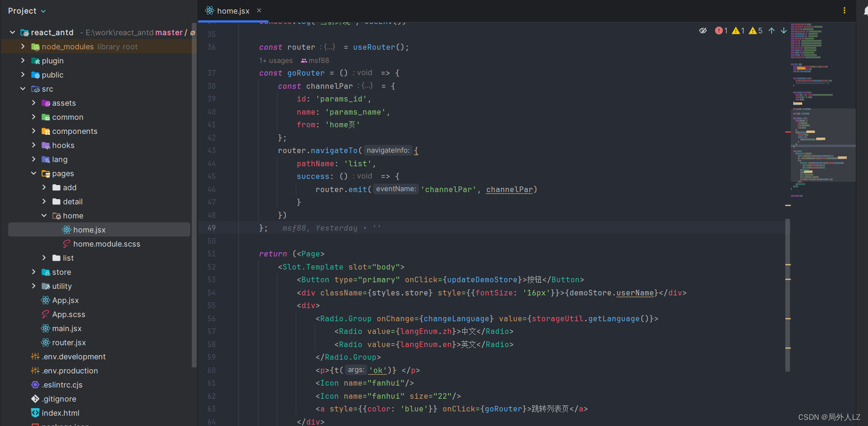Expand the add folder

tap(44, 187)
